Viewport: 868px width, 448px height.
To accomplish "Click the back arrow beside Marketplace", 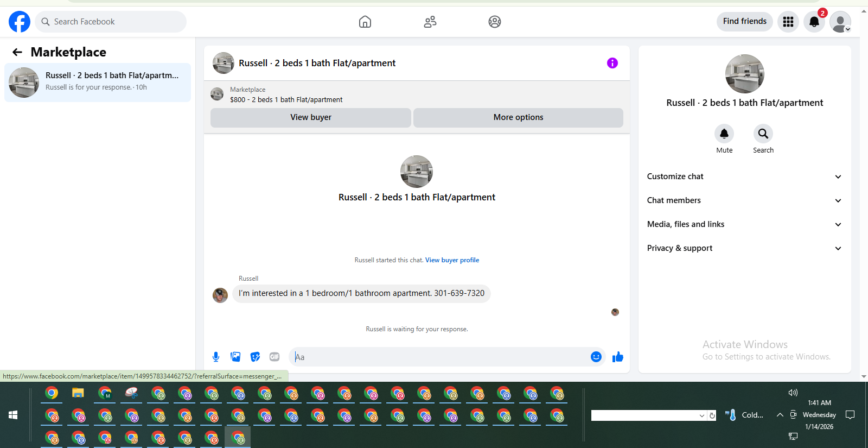I will 17,52.
